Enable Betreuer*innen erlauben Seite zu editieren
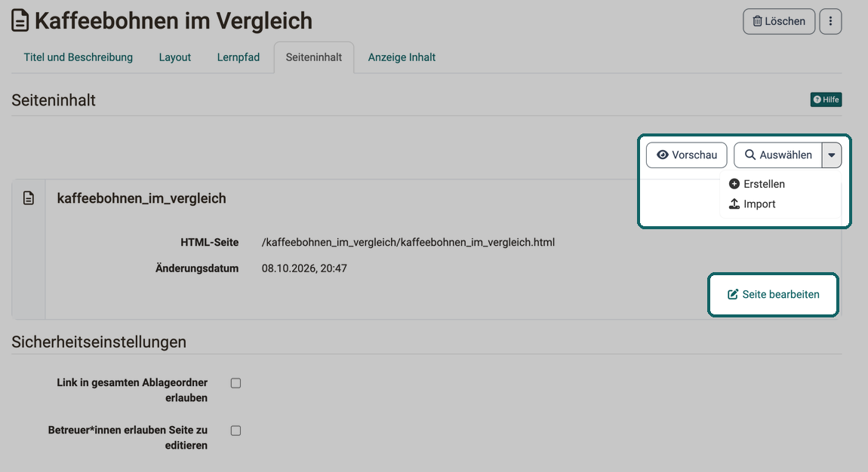The width and height of the screenshot is (868, 472). pyautogui.click(x=235, y=431)
